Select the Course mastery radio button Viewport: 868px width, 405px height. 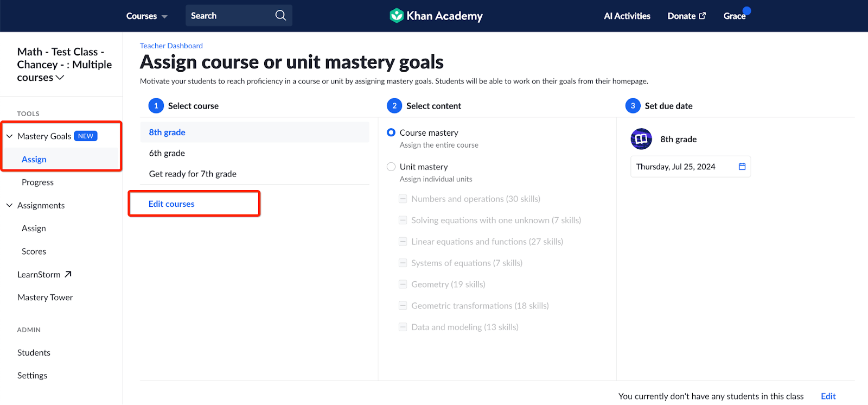(391, 132)
